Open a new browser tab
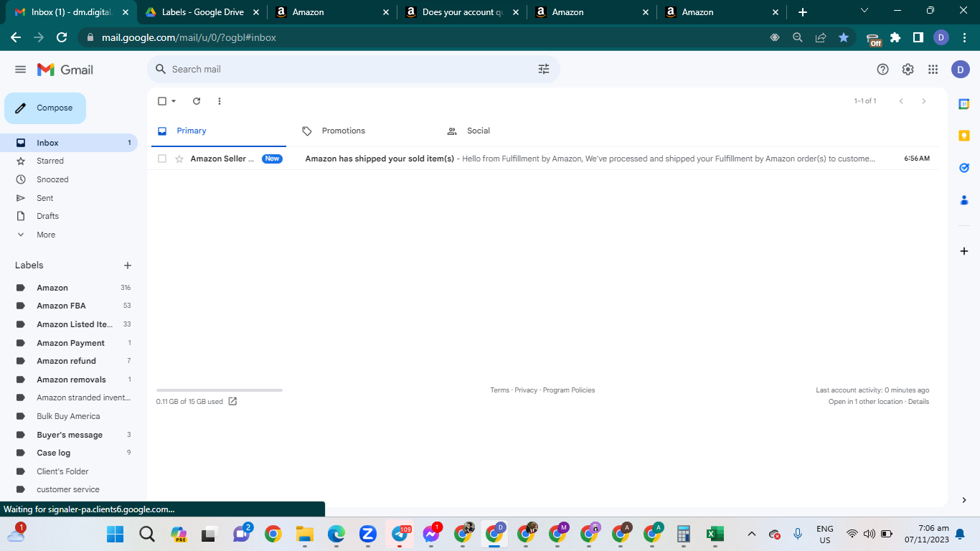The width and height of the screenshot is (980, 551). tap(803, 12)
